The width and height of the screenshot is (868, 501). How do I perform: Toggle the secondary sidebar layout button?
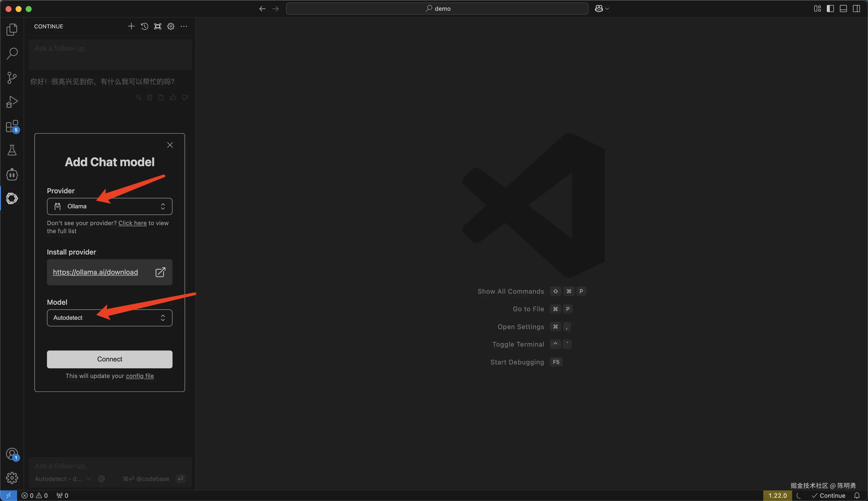(856, 9)
